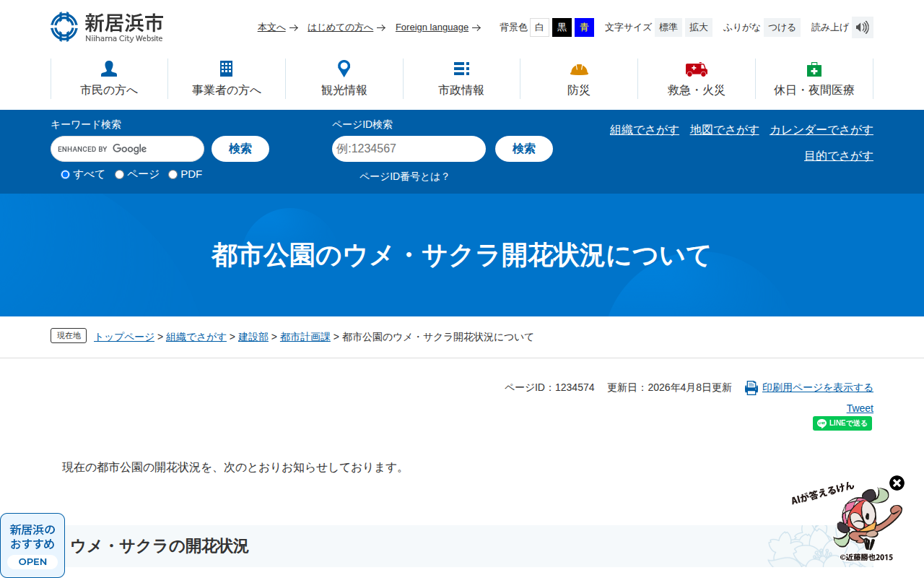Open the 観光情報 navigation menu
Screen dimensions: 924x578
coord(344,79)
